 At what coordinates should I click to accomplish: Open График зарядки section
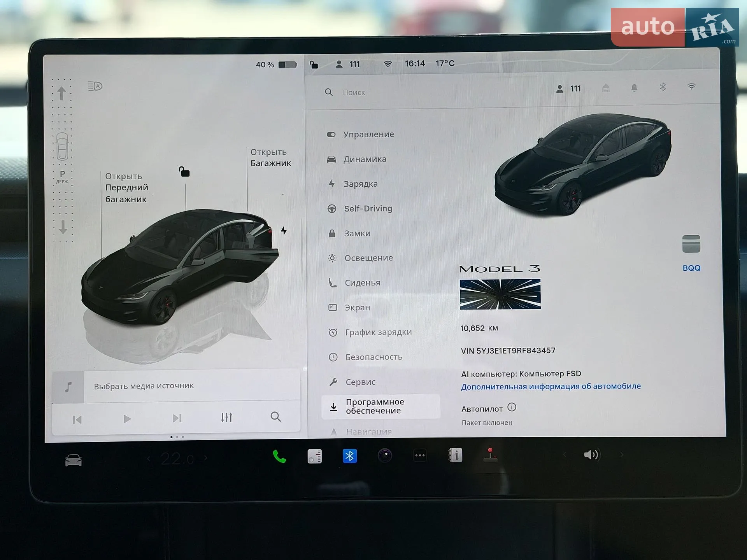click(x=370, y=332)
